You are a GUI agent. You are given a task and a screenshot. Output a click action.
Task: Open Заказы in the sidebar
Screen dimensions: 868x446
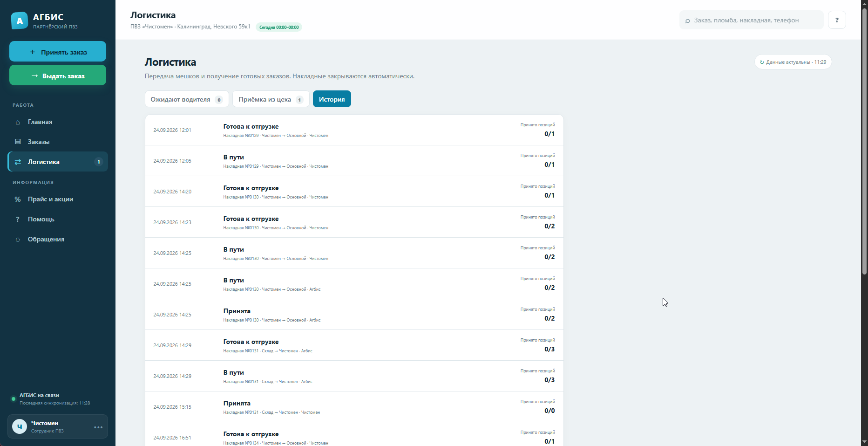tap(58, 142)
